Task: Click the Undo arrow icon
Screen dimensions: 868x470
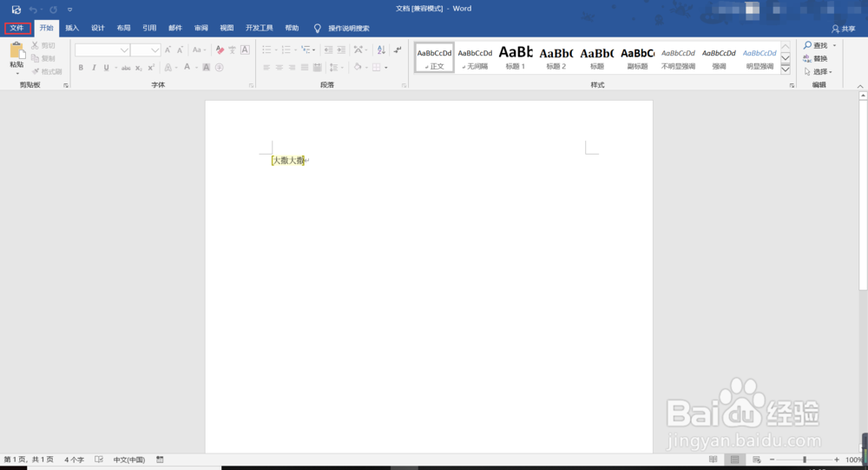Action: point(33,10)
